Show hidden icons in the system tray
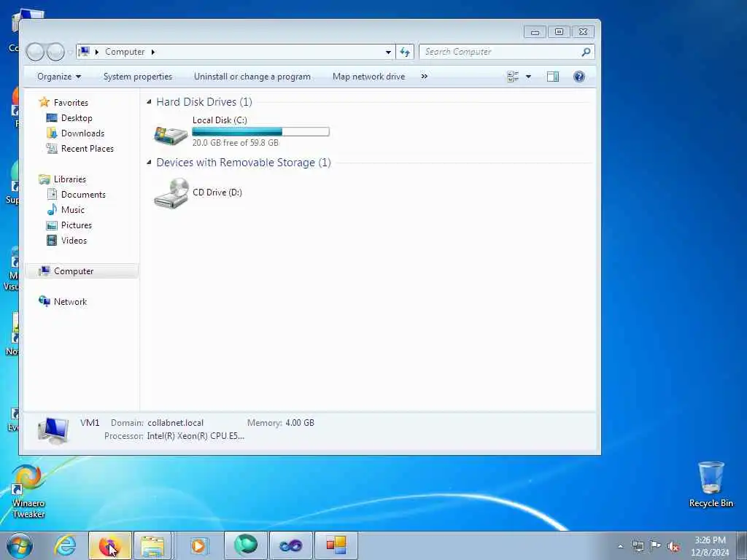 620,546
